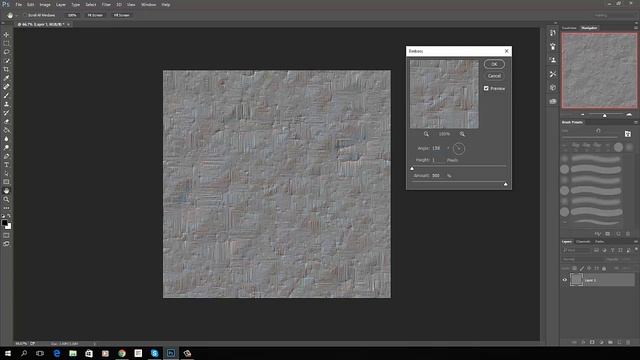Select the Dodge tool
This screenshot has height=360, width=640.
tap(6, 148)
